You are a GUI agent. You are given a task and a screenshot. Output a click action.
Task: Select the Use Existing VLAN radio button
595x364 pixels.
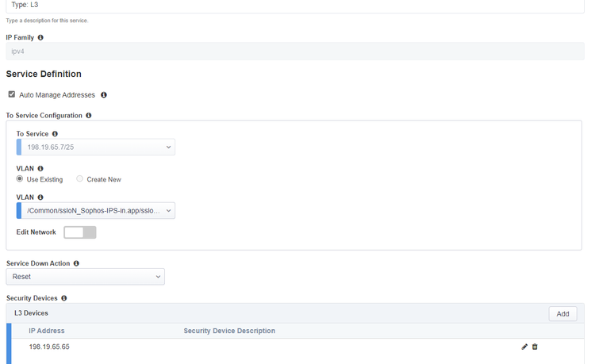pos(20,179)
